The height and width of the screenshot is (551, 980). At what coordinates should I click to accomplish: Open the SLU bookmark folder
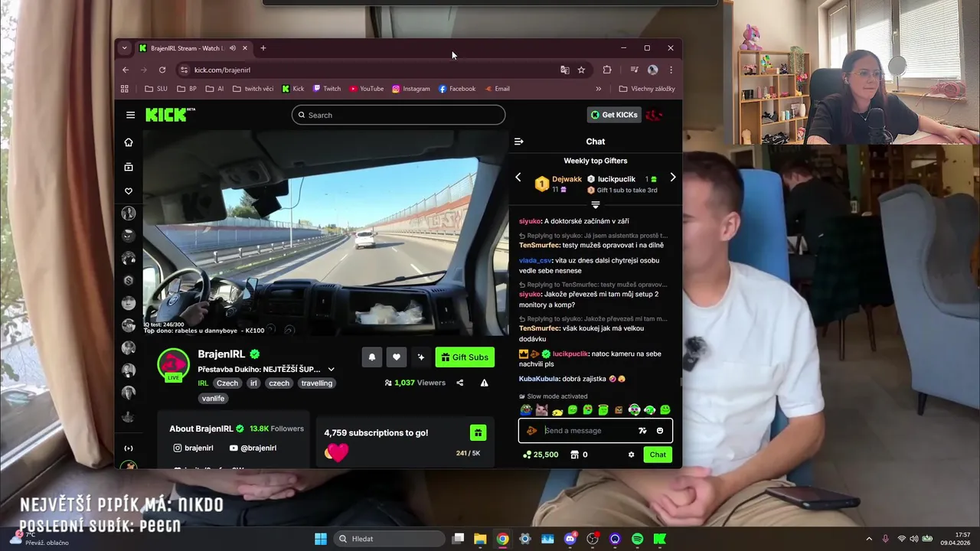coord(156,89)
